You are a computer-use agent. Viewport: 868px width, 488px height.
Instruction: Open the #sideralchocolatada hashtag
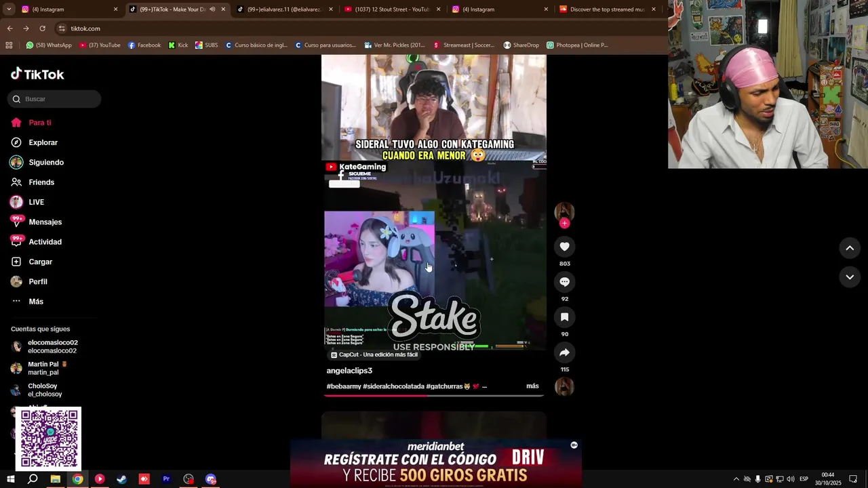[393, 386]
